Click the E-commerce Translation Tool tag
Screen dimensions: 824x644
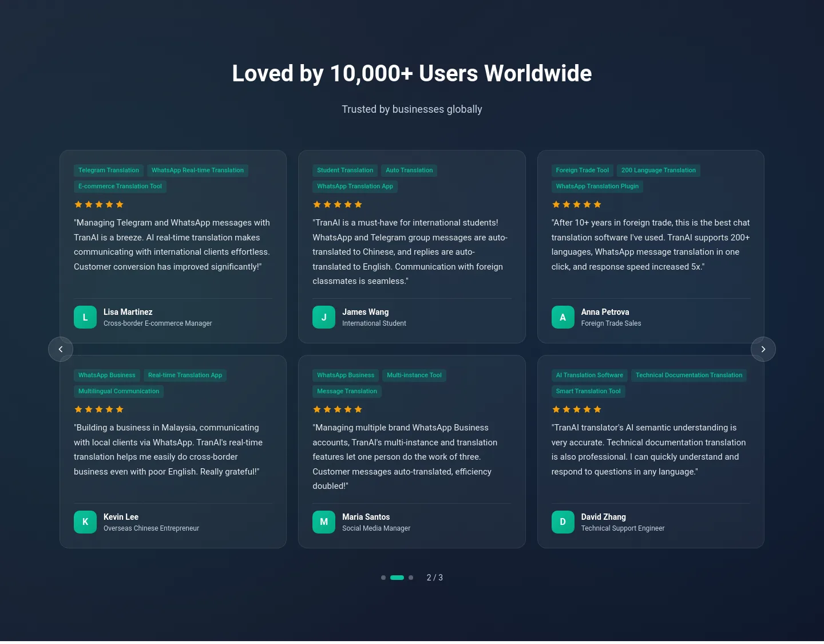point(120,187)
